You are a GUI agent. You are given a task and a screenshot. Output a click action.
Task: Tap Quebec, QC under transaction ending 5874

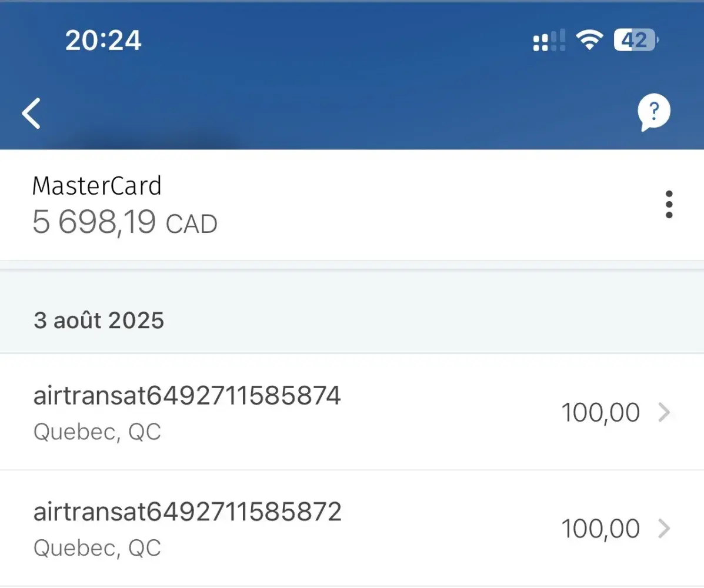(x=97, y=432)
